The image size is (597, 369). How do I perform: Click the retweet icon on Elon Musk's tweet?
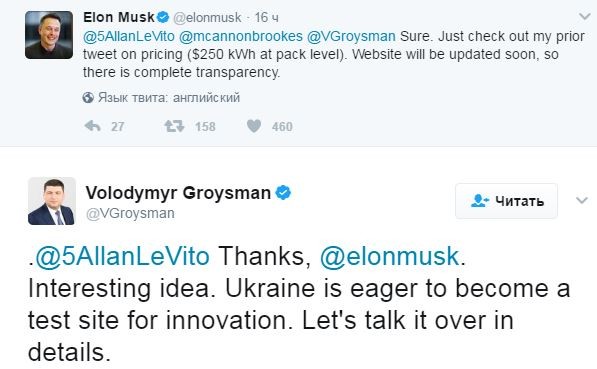[174, 126]
